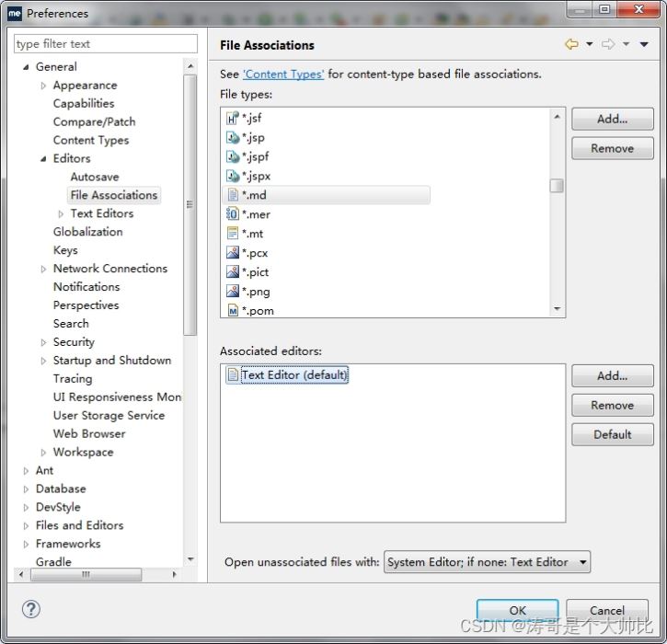Image resolution: width=667 pixels, height=644 pixels.
Task: Add an associated editor
Action: point(612,375)
